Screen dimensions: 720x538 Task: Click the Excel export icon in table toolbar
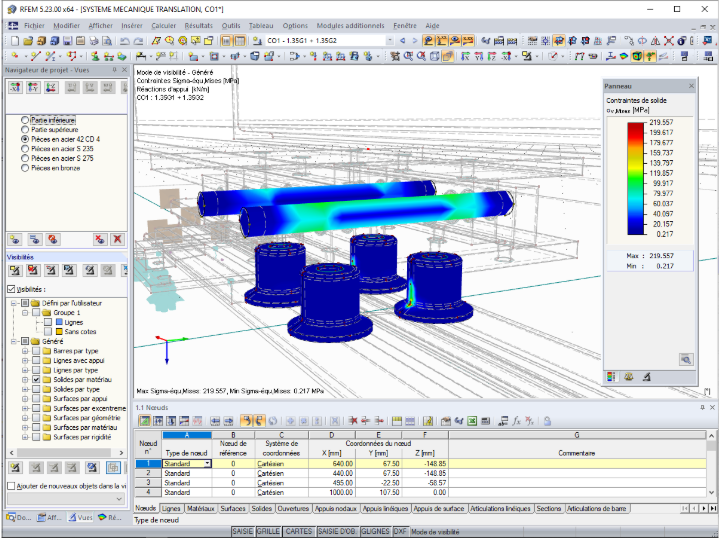coord(472,421)
